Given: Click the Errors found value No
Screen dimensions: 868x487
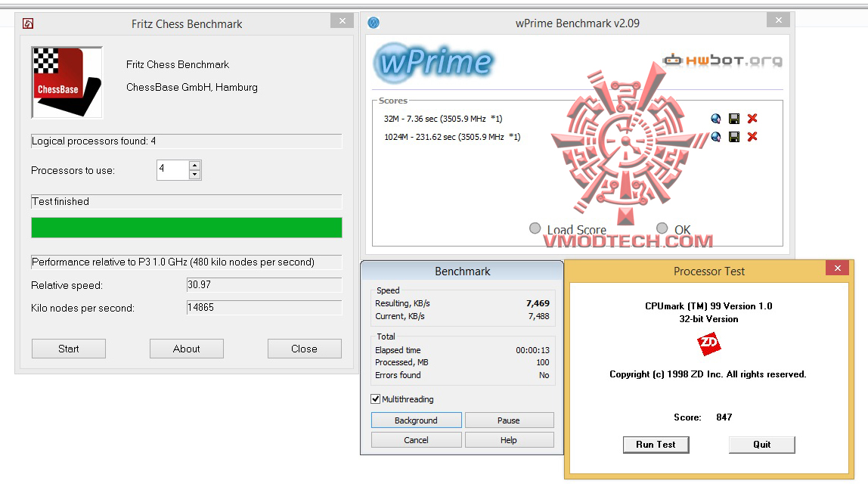Looking at the screenshot, I should click(544, 375).
